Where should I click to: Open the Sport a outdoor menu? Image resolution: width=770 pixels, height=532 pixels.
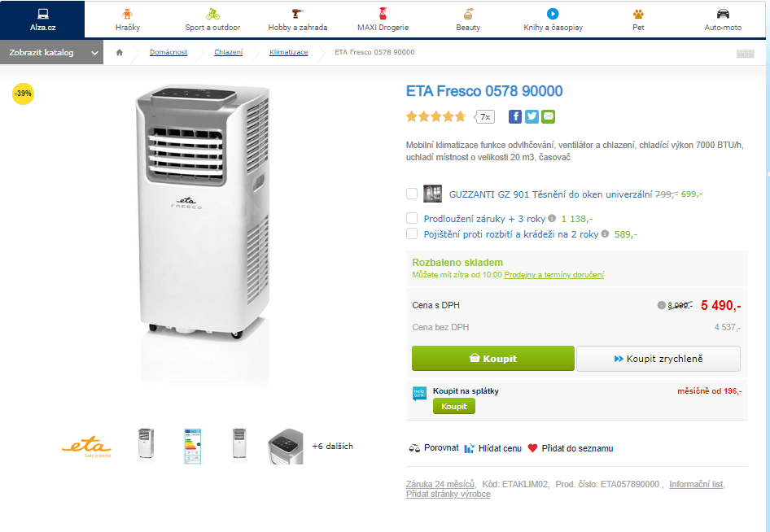pyautogui.click(x=212, y=20)
